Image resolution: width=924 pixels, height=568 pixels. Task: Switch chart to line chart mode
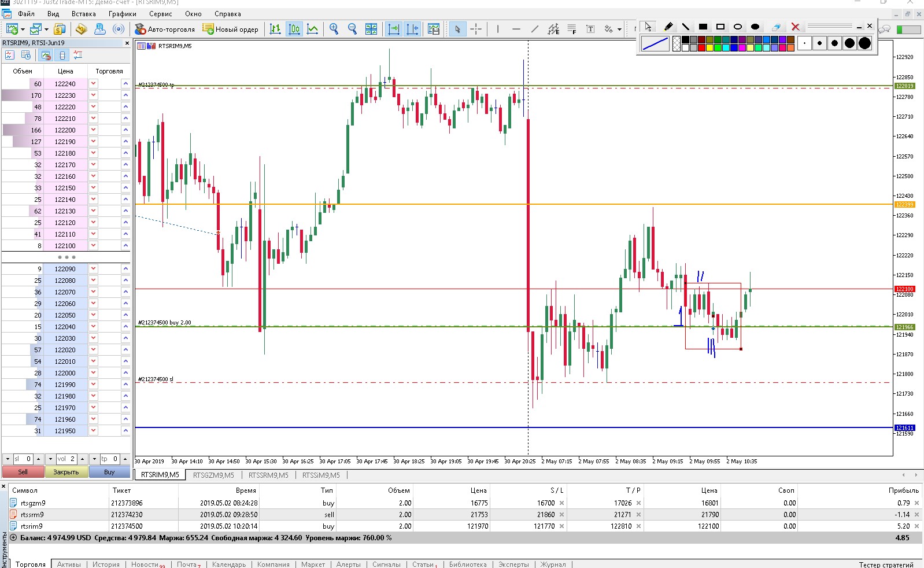(x=313, y=29)
